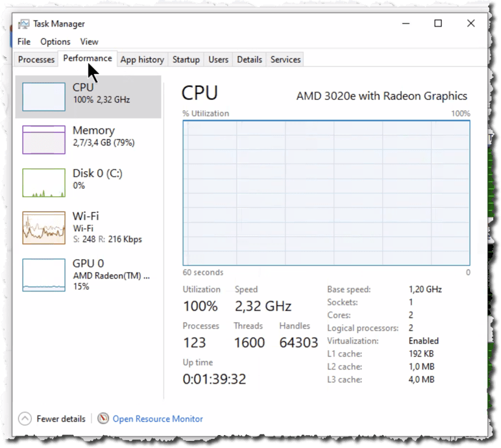The width and height of the screenshot is (501, 448).
Task: Switch to the App history tab
Action: (x=142, y=60)
